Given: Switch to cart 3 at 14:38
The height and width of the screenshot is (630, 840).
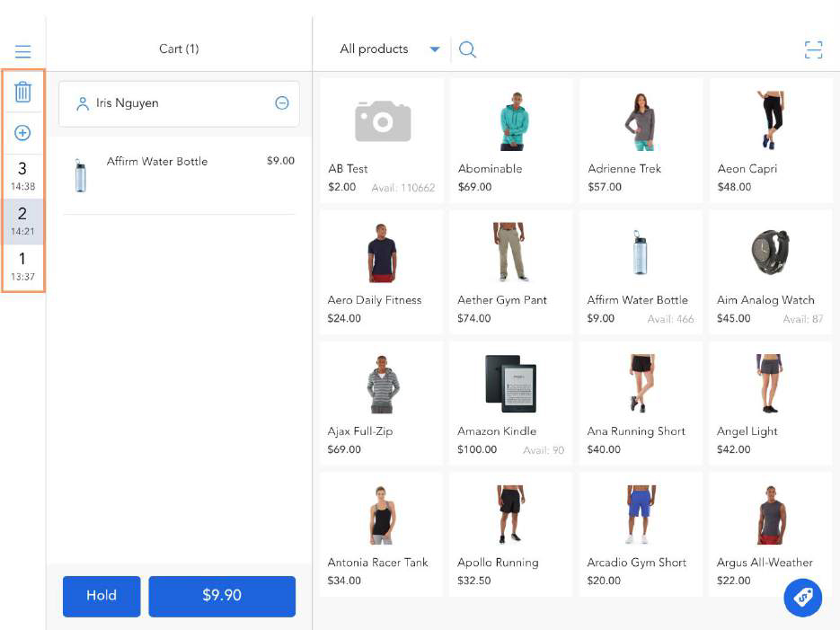Looking at the screenshot, I should pyautogui.click(x=22, y=176).
